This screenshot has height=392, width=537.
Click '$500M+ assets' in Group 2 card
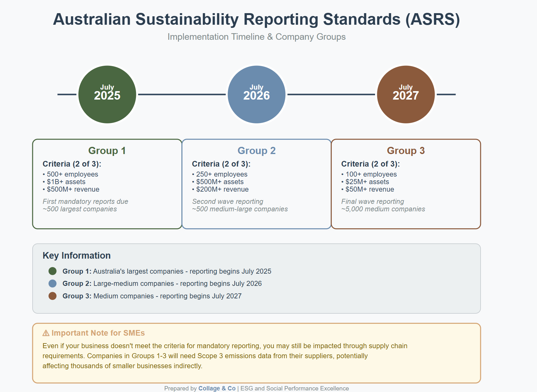pos(220,182)
